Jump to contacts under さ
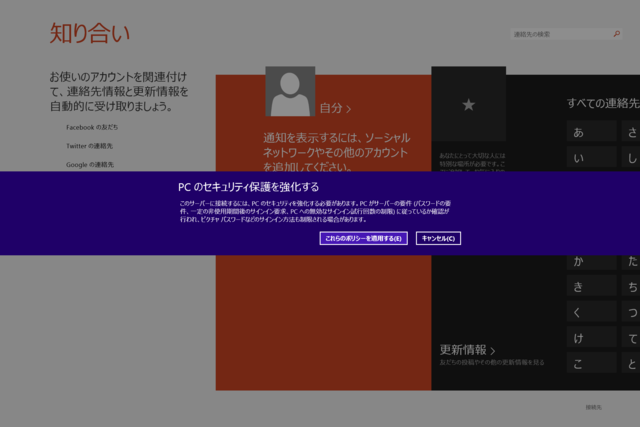Screen dimensions: 640x427 pyautogui.click(x=631, y=132)
